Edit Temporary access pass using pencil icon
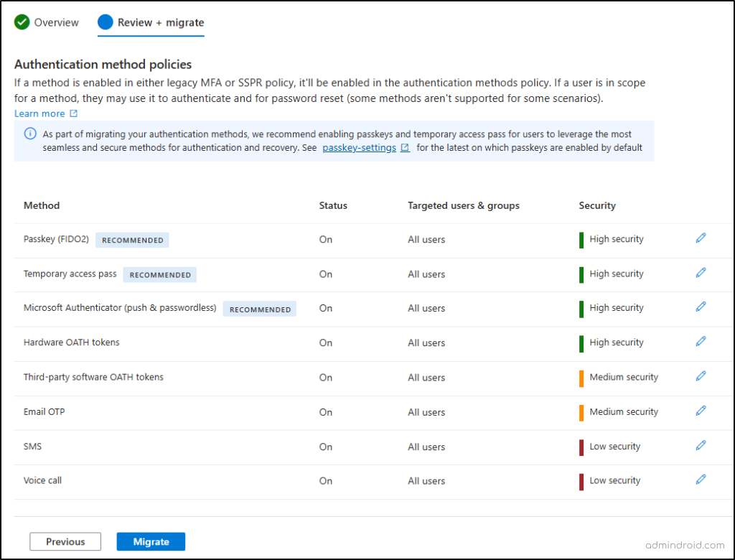This screenshot has width=735, height=560. [701, 272]
